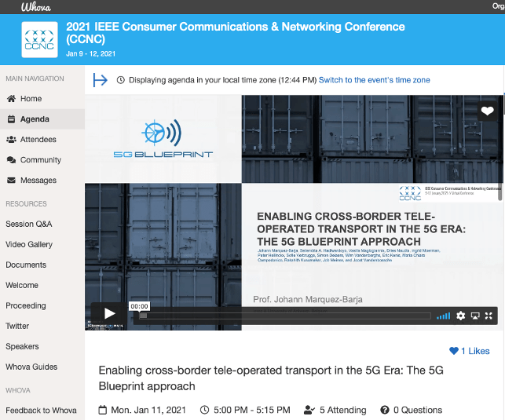Open Session Q&A resource
This screenshot has height=420, width=505.
[29, 224]
